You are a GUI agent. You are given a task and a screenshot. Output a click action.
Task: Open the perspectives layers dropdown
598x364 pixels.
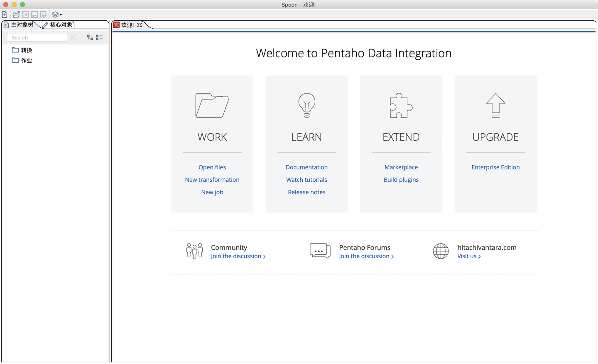pyautogui.click(x=56, y=15)
